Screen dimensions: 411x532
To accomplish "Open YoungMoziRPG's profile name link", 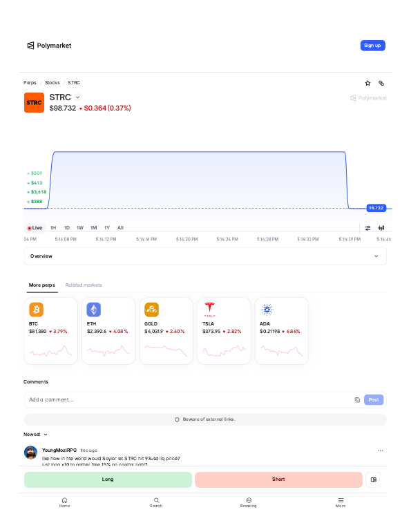I will [59, 450].
